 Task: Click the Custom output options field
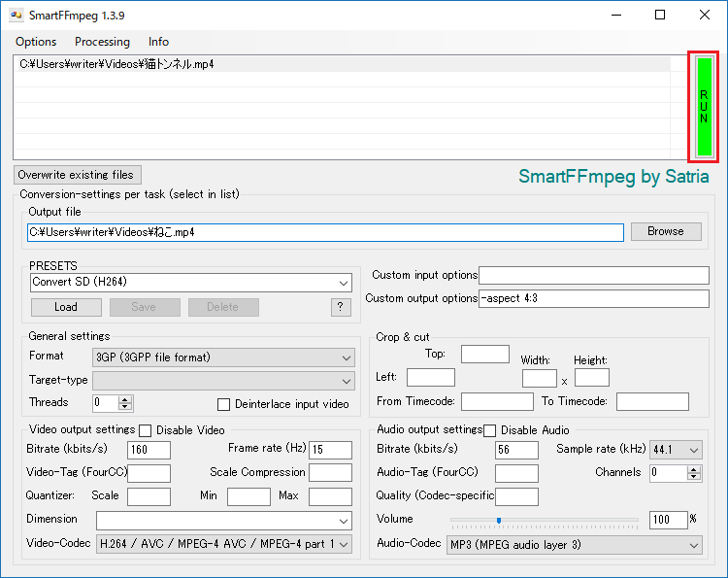coord(594,298)
